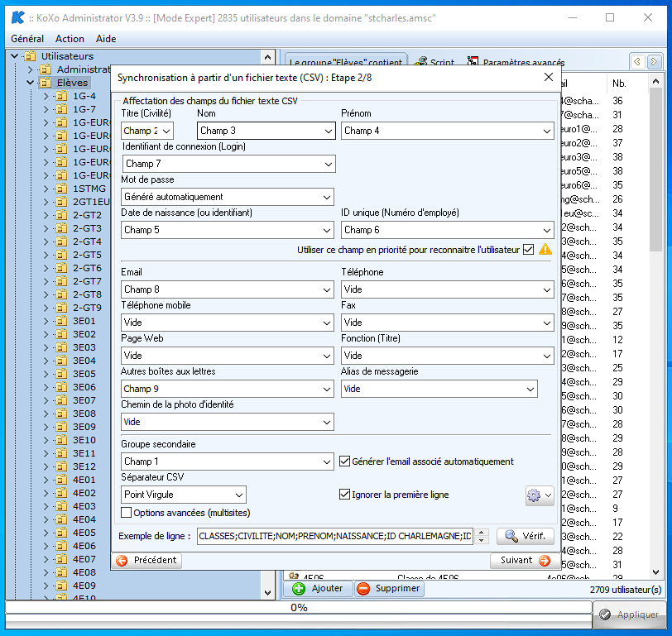The width and height of the screenshot is (672, 636).
Task: Open the Chemin de la photo dropdown
Action: tap(228, 422)
